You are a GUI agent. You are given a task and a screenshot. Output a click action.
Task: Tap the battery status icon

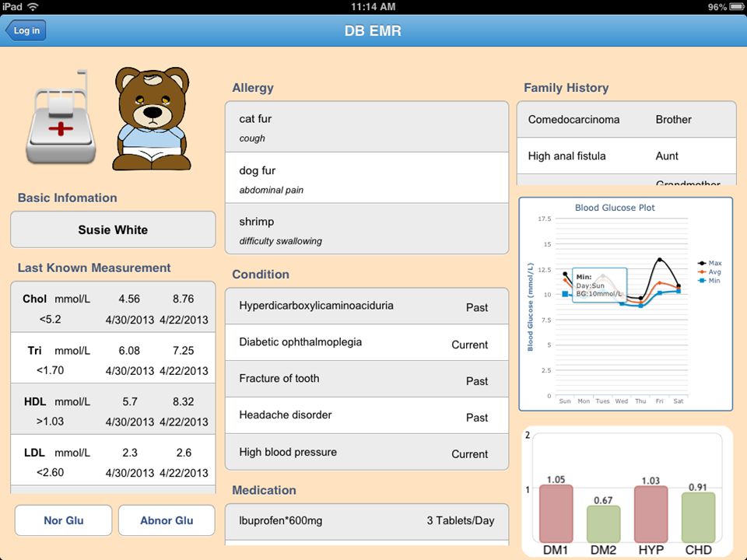[x=736, y=7]
